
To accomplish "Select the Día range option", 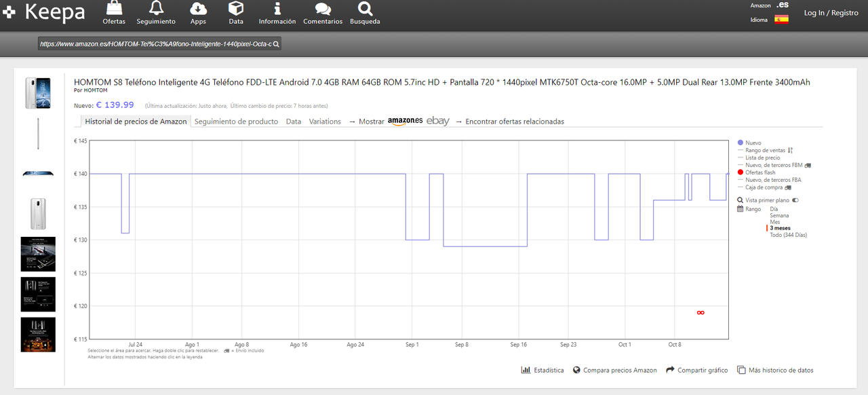I will pyautogui.click(x=774, y=209).
